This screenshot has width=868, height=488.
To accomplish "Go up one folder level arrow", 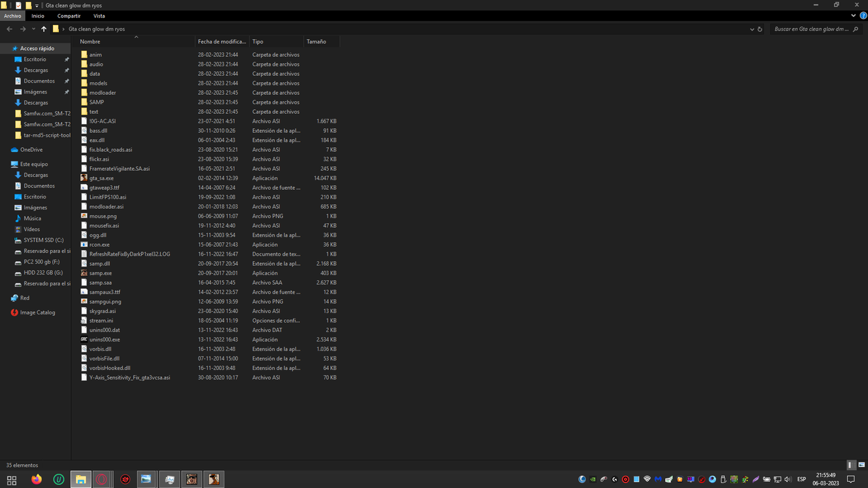I will click(x=44, y=29).
